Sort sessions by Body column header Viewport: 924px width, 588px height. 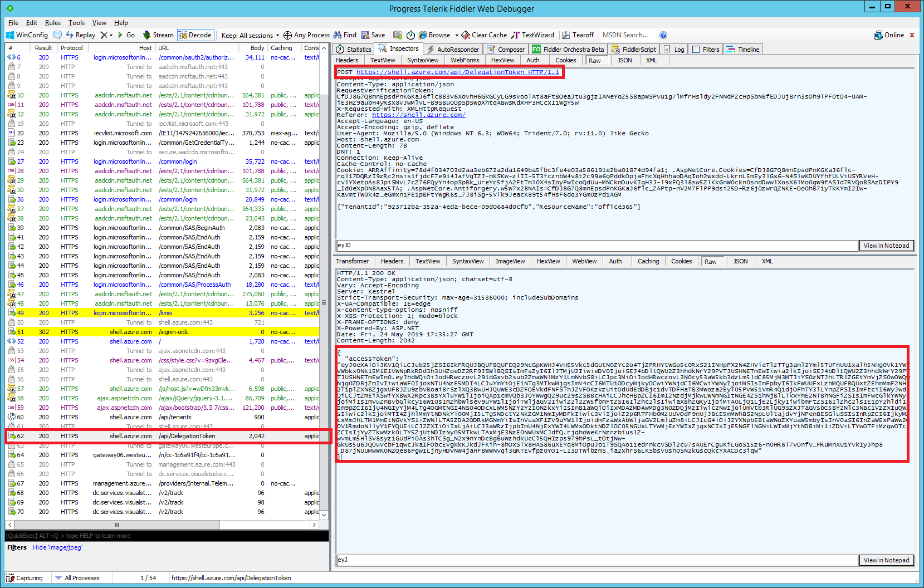click(253, 48)
